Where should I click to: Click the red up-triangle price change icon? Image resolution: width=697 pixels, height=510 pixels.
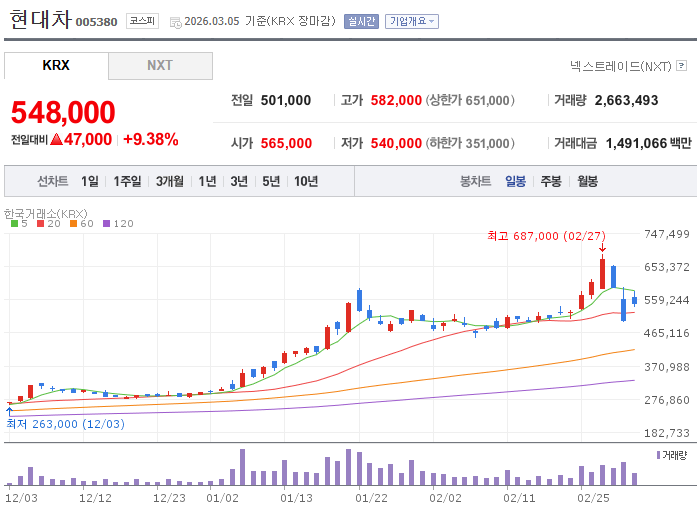pyautogui.click(x=56, y=140)
